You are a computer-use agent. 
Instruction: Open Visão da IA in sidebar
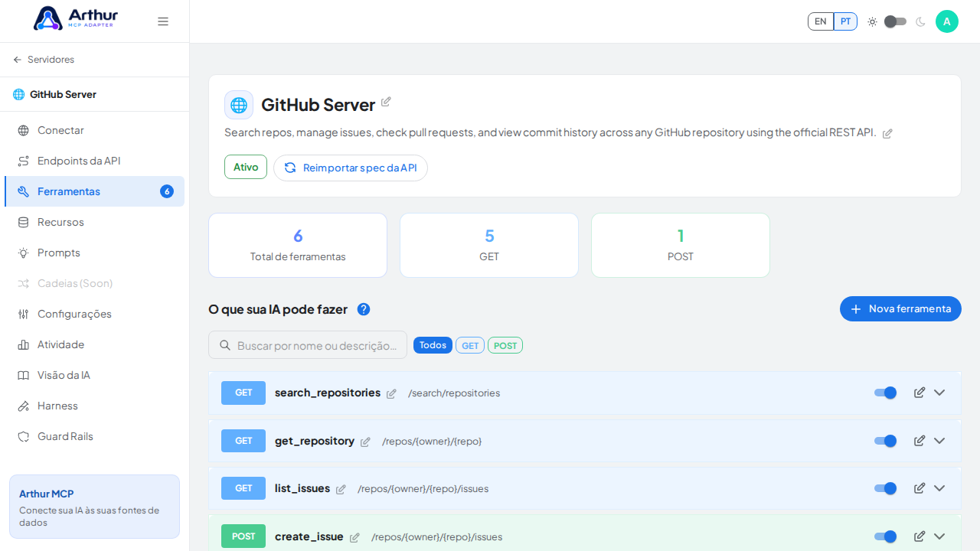(95, 375)
